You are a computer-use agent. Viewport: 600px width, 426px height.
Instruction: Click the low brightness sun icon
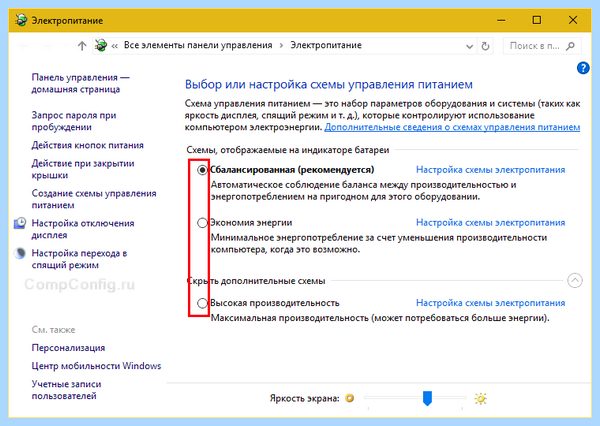point(349,398)
